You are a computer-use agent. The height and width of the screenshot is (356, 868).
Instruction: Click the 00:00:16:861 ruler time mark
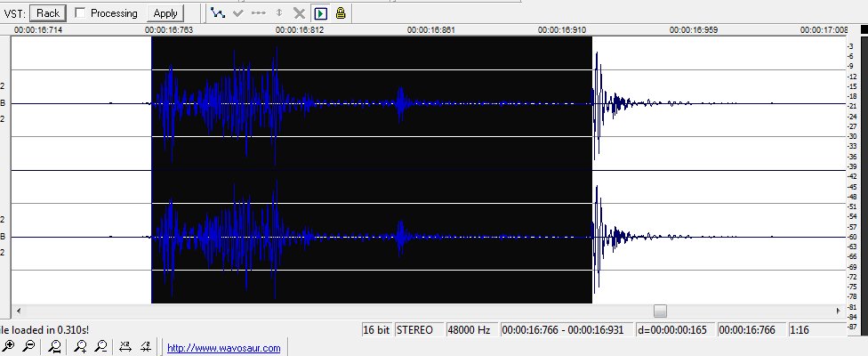(430, 30)
